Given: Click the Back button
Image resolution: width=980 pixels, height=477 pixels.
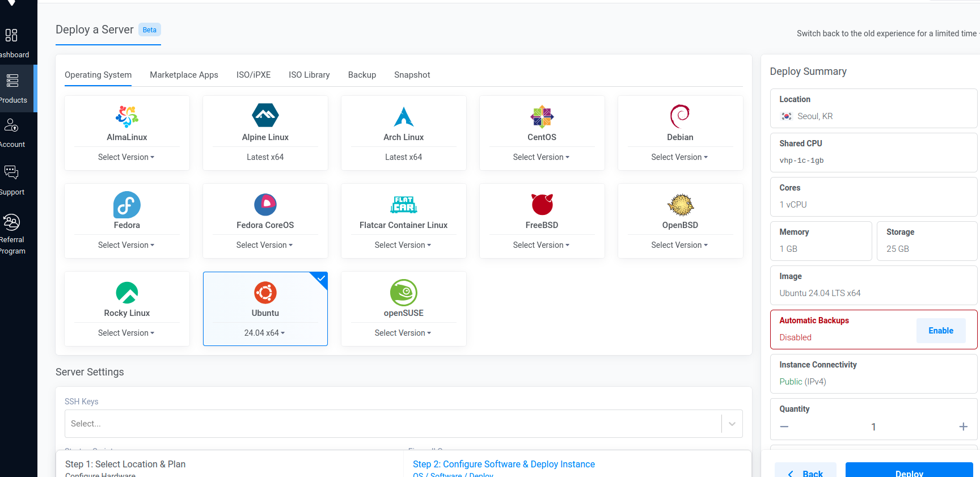Looking at the screenshot, I should pyautogui.click(x=805, y=472).
